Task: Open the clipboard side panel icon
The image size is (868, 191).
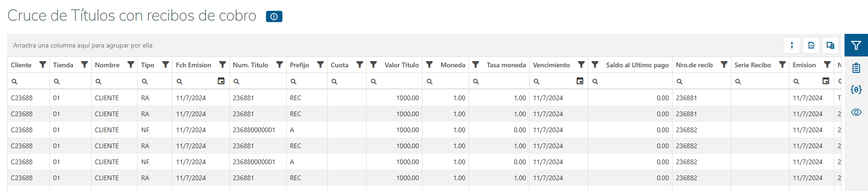Action: coord(856,68)
